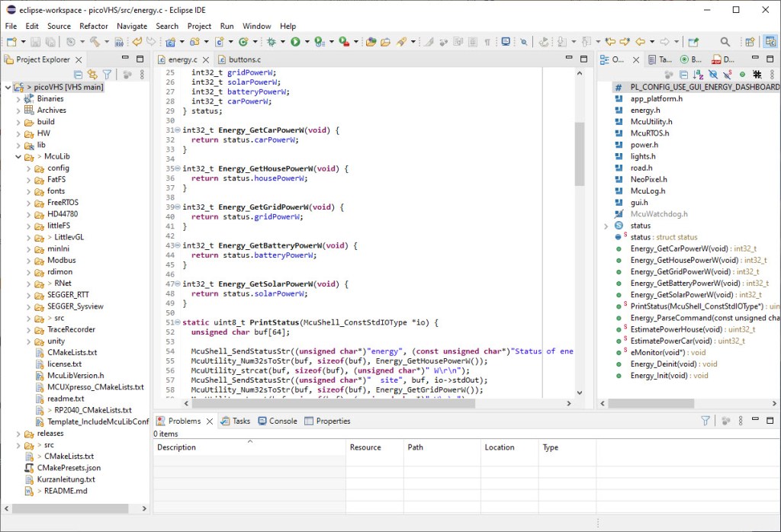Click the Search magnifier icon in toolbar

pyautogui.click(x=724, y=42)
